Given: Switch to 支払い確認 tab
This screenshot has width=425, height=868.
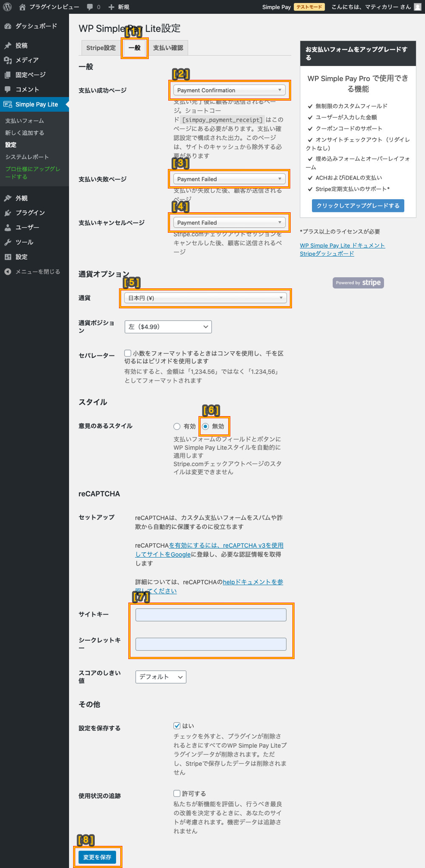Looking at the screenshot, I should coord(168,48).
